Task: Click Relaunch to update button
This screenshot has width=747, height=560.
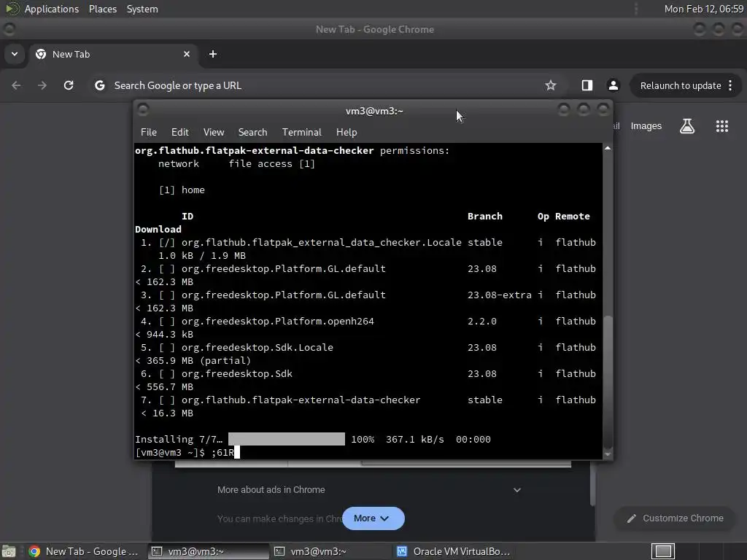Action: (x=681, y=86)
